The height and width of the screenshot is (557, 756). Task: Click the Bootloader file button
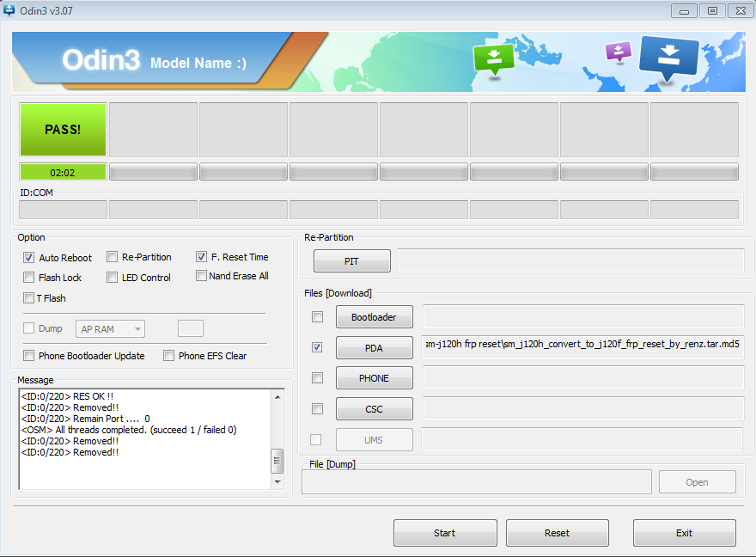(375, 317)
